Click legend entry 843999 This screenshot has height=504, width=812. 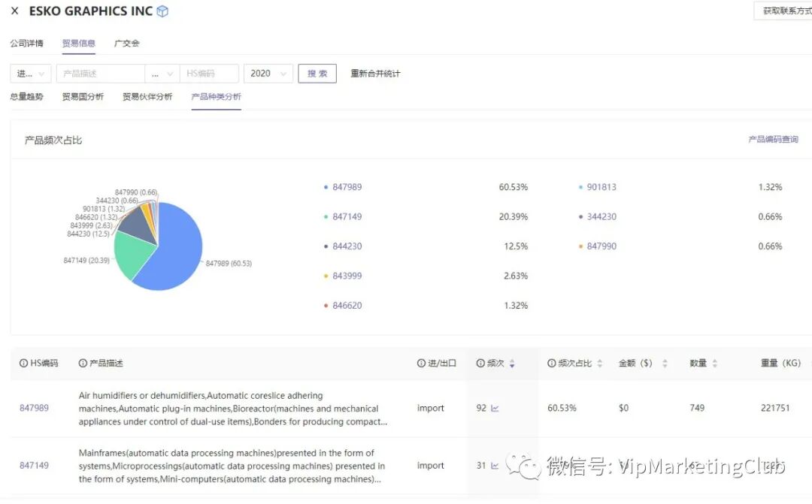pyautogui.click(x=347, y=276)
